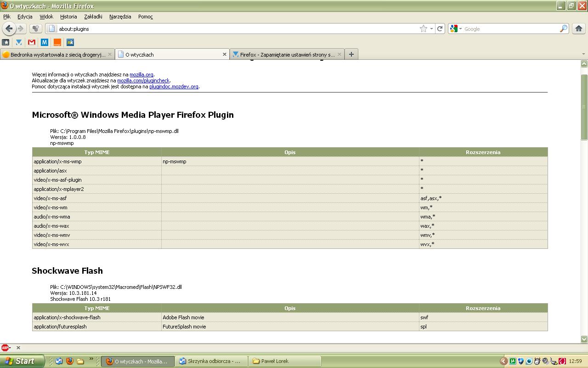Open the Gmail bookmark icon
Viewport: 588px width, 368px height.
[x=32, y=42]
